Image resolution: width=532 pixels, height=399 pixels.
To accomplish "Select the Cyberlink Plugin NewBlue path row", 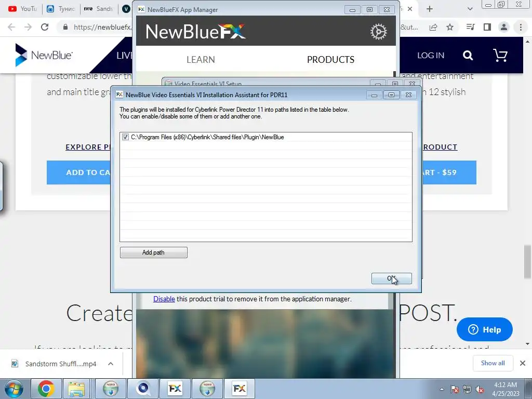I will pos(265,137).
